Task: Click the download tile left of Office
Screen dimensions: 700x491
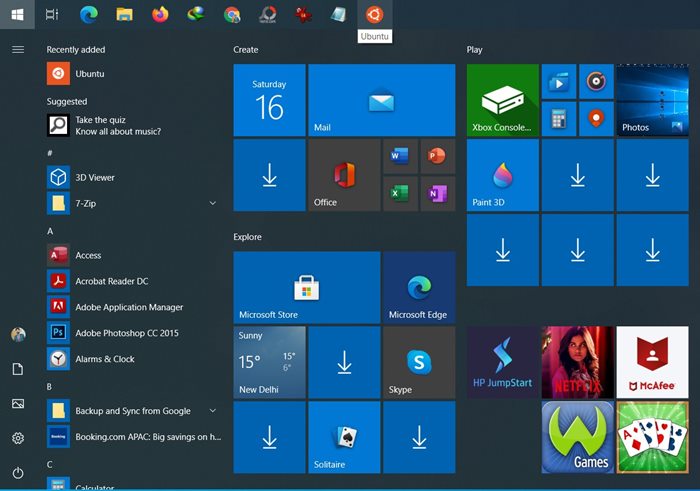Action: pyautogui.click(x=270, y=175)
